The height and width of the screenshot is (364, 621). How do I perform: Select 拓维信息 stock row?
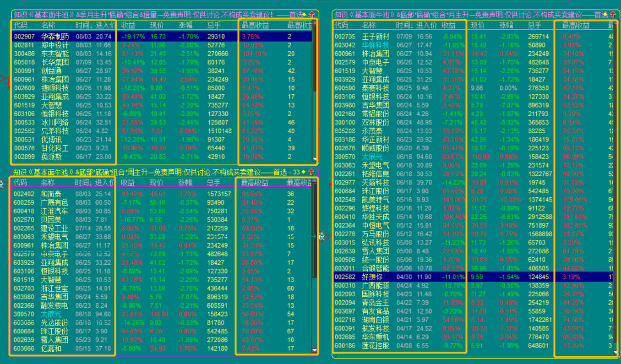click(x=474, y=174)
